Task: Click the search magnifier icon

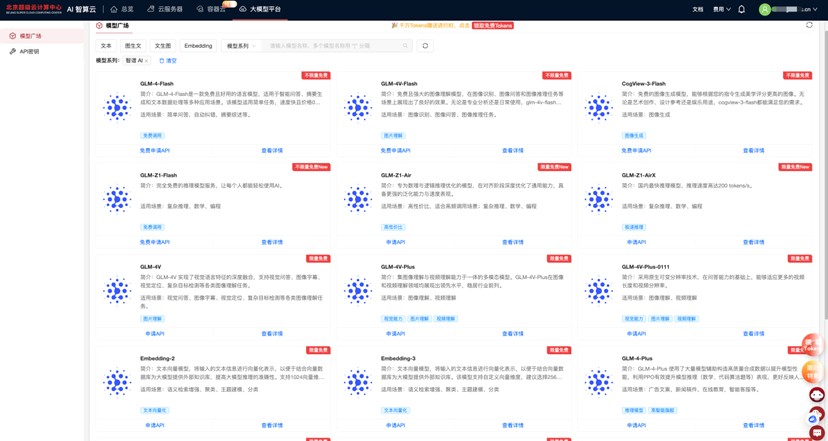Action: tap(406, 46)
